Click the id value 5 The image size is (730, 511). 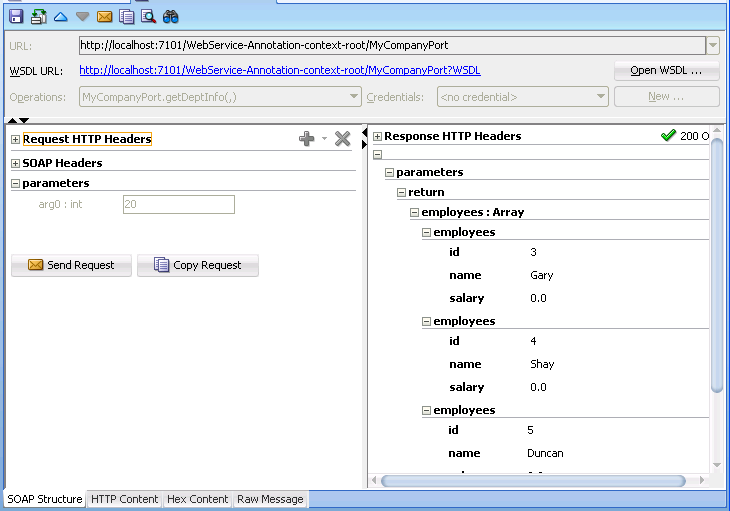[530, 430]
